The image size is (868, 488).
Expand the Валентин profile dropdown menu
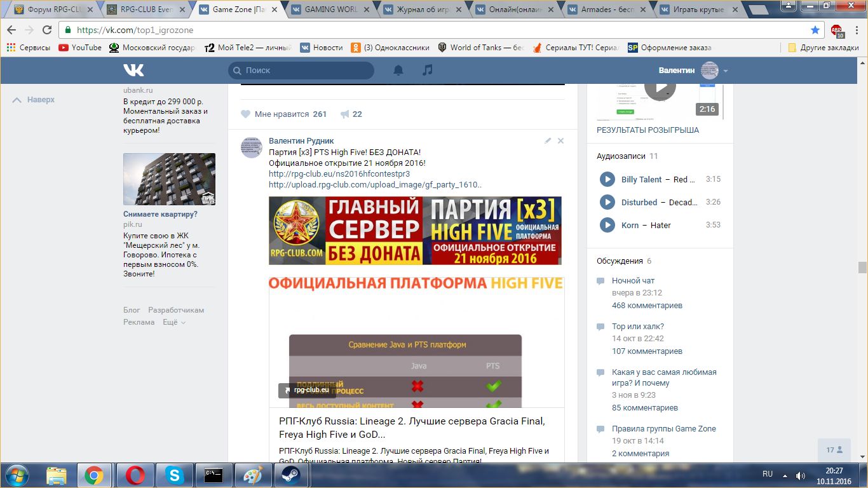(726, 71)
